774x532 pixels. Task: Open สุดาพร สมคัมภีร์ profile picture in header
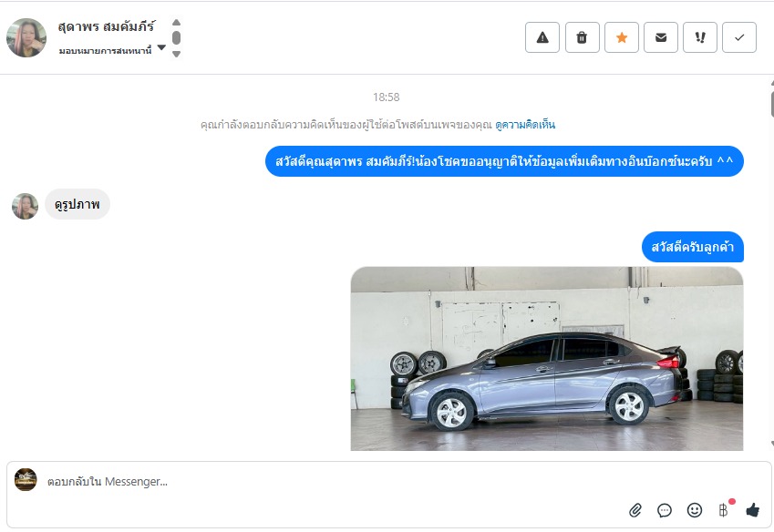[x=26, y=37]
